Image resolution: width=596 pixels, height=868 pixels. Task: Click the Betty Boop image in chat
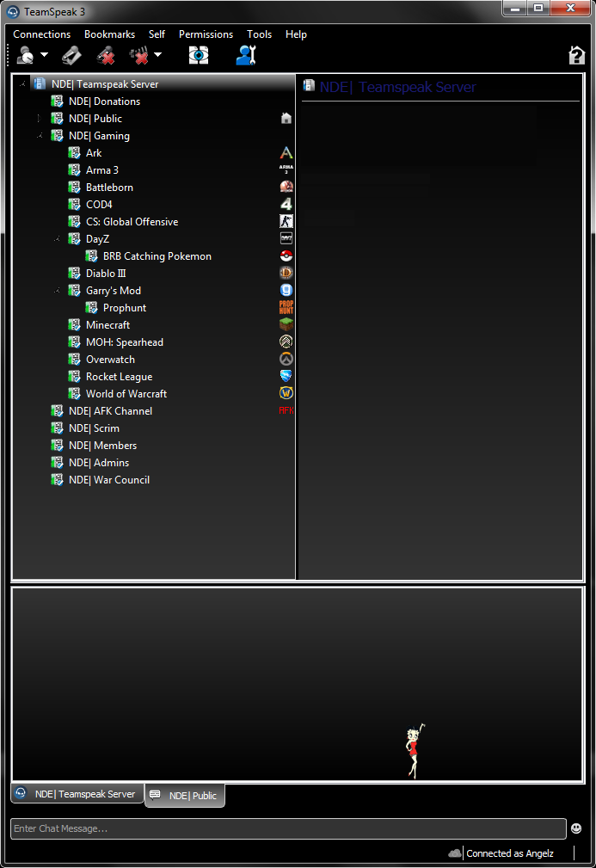coord(415,751)
